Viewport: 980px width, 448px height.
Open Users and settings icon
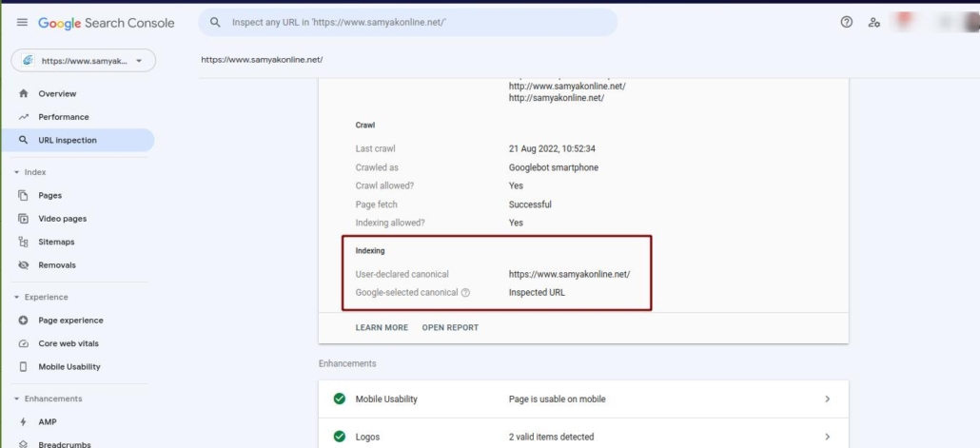(x=873, y=23)
